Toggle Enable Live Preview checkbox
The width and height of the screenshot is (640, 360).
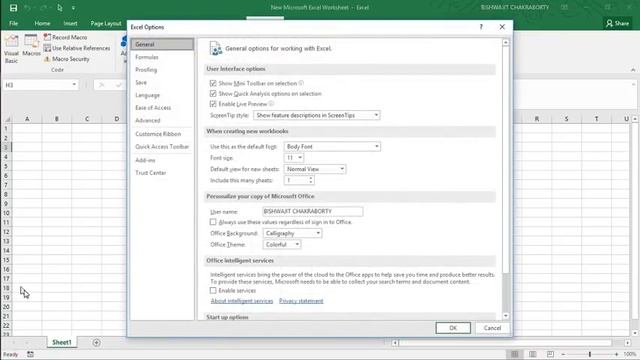213,104
